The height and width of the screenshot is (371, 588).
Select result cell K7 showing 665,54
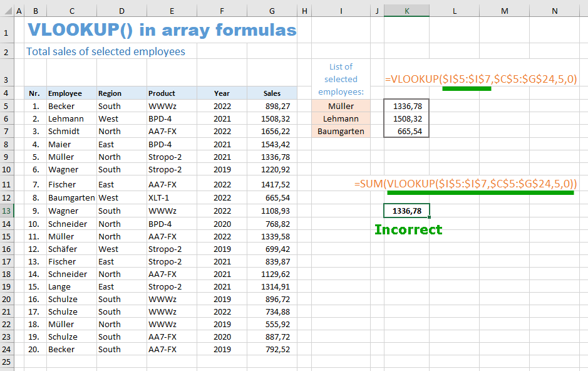click(x=406, y=132)
